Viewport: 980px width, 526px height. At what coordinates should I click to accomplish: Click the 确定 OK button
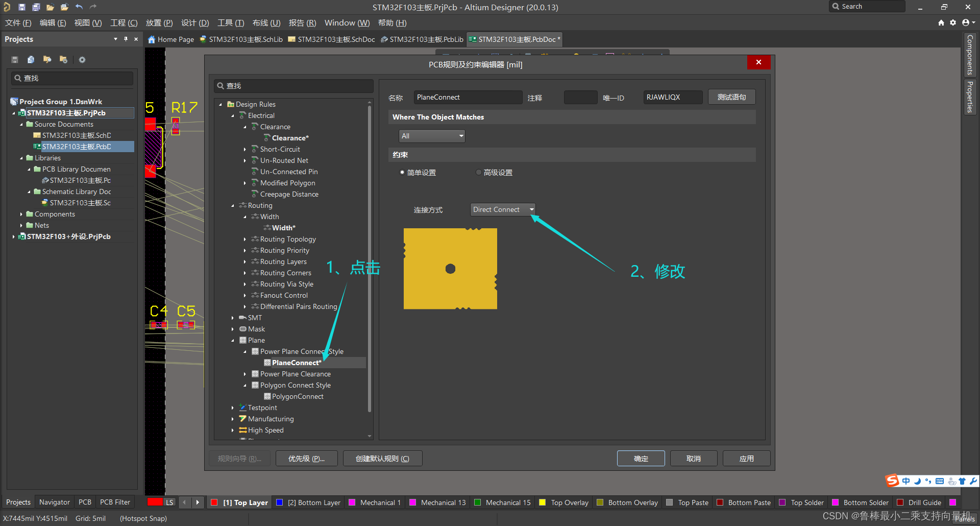pos(641,459)
